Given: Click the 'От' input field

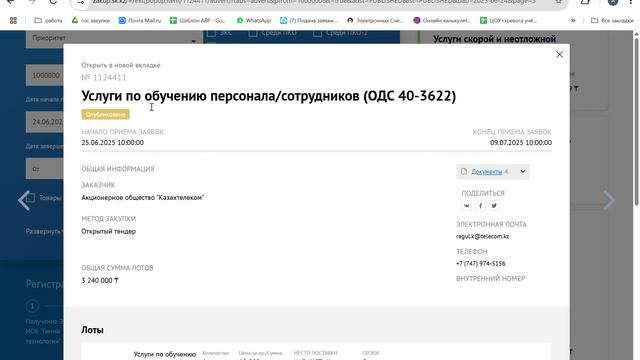Looking at the screenshot, I should point(44,169).
